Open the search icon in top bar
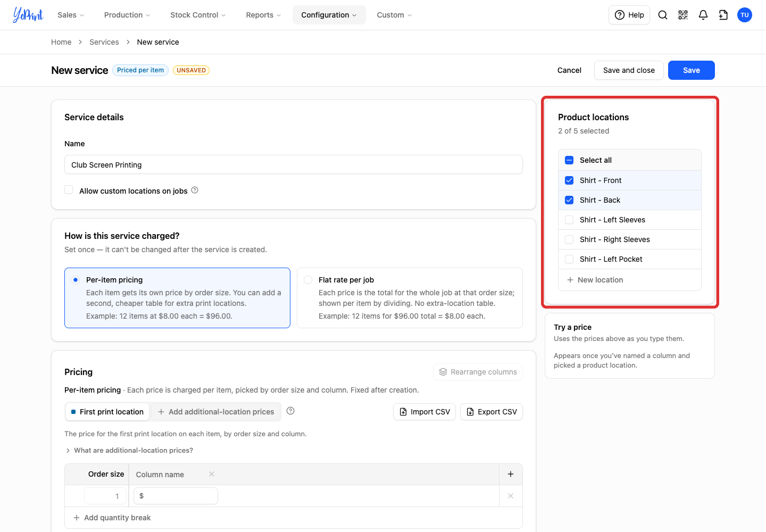 point(663,15)
